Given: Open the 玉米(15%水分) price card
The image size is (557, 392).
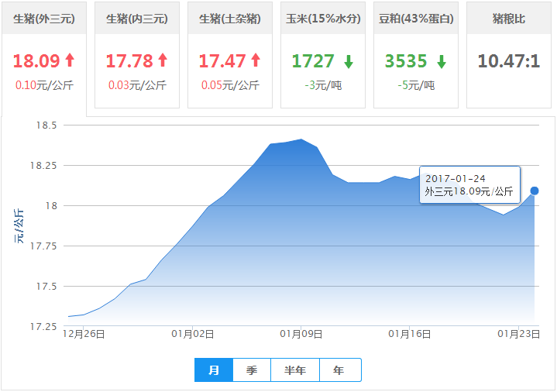Looking at the screenshot, I should click(x=323, y=55).
